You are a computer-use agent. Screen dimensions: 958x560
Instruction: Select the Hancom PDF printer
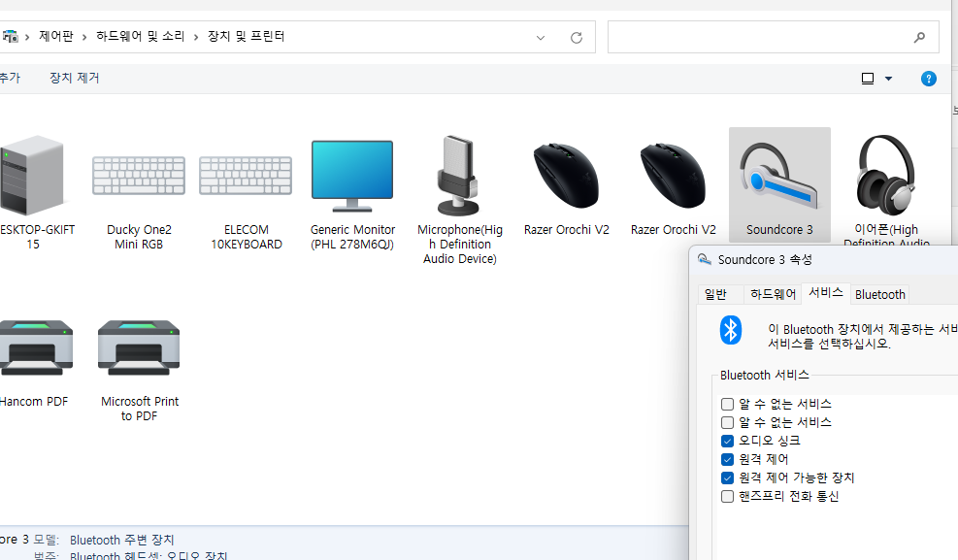[36, 348]
